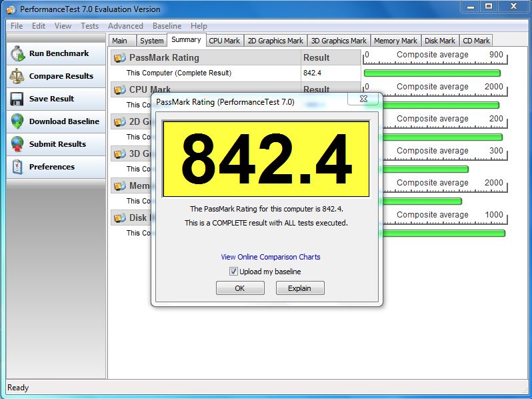Click the PassMark Rating green composite bar
This screenshot has height=399, width=532.
click(431, 73)
